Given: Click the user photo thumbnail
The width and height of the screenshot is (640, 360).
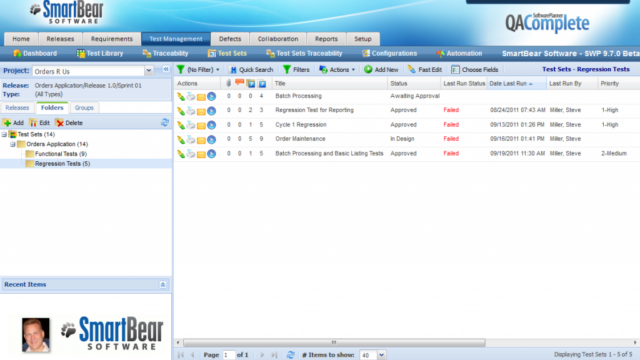Looking at the screenshot, I should coord(36,335).
